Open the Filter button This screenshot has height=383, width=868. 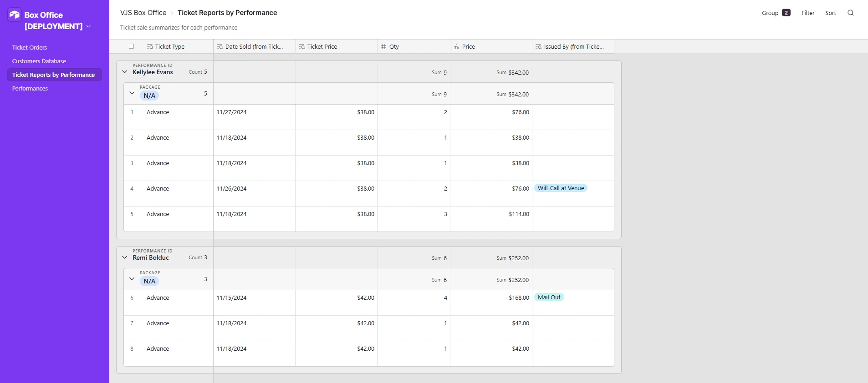808,13
